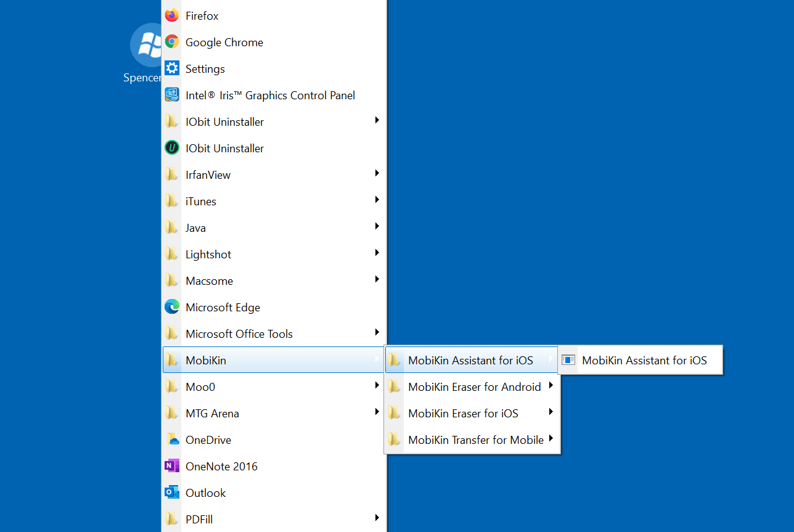Expand the MTG Arena submenu arrow
The height and width of the screenshot is (532, 794).
377,412
